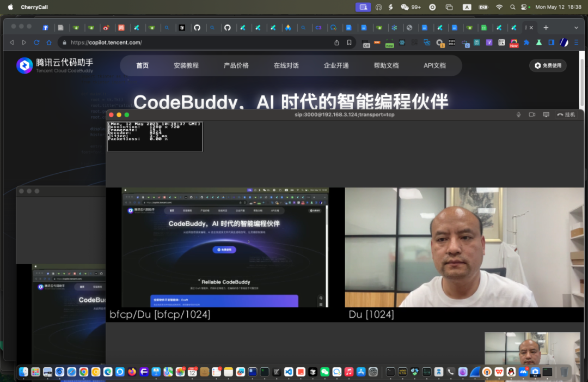
Task: Open the Wi-Fi menu bar icon
Action: tap(499, 7)
